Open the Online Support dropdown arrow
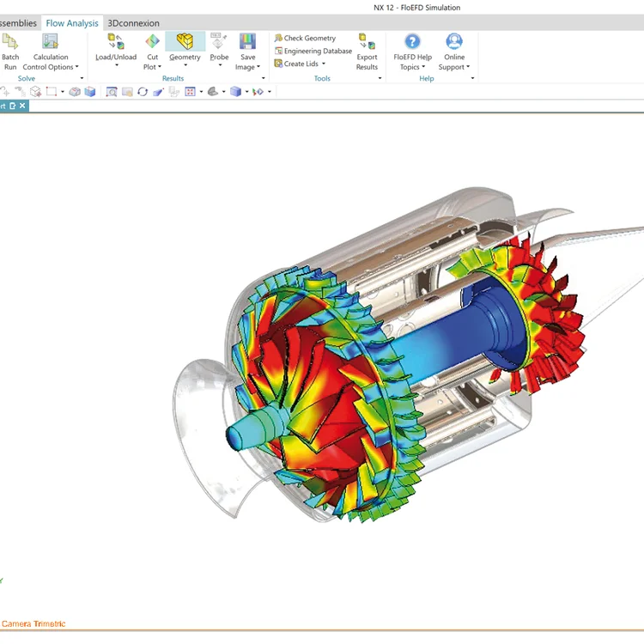 pos(468,66)
